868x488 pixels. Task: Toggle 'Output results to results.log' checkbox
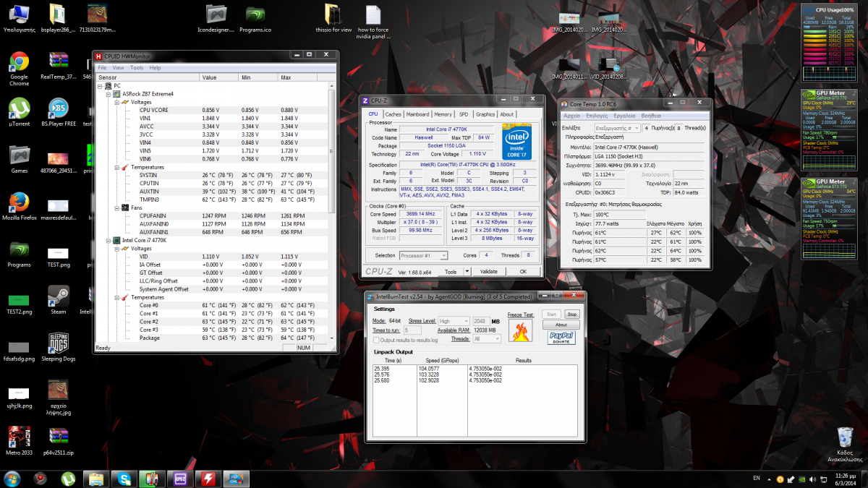coord(377,340)
